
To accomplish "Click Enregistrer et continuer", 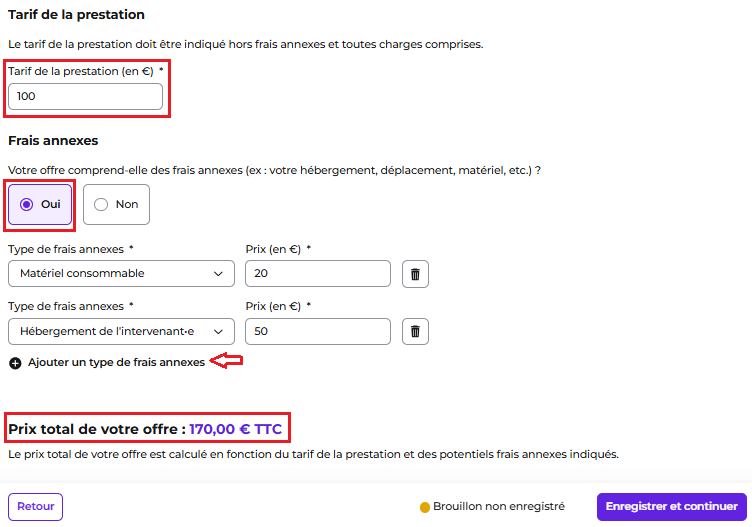I will [x=671, y=507].
